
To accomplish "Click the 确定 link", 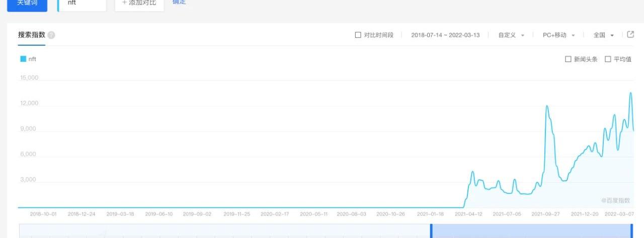I will coord(179,3).
